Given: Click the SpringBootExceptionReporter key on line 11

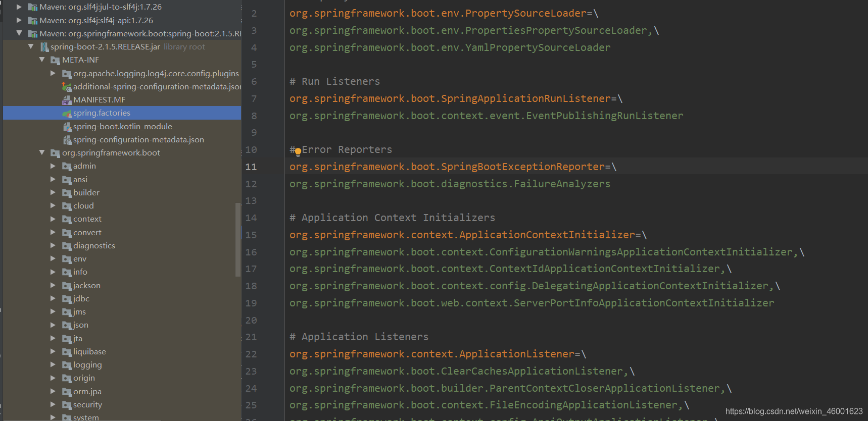Looking at the screenshot, I should click(x=447, y=167).
